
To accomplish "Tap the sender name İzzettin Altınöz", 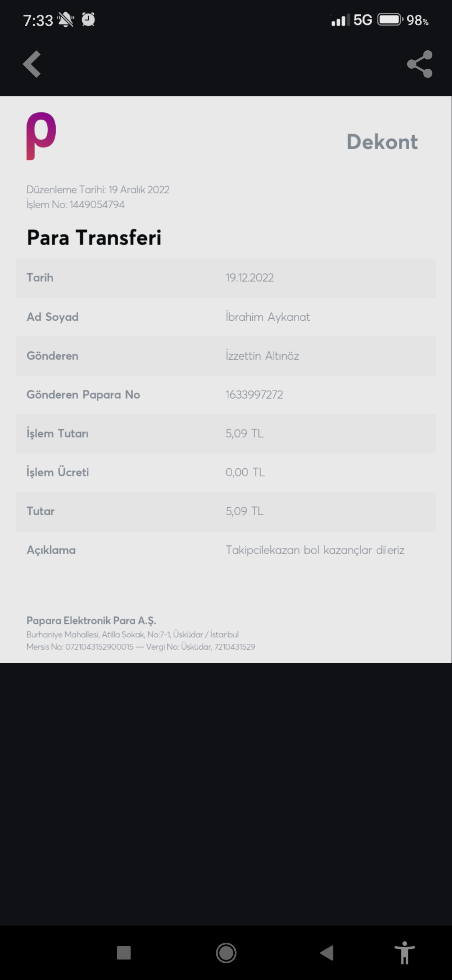I will point(262,356).
